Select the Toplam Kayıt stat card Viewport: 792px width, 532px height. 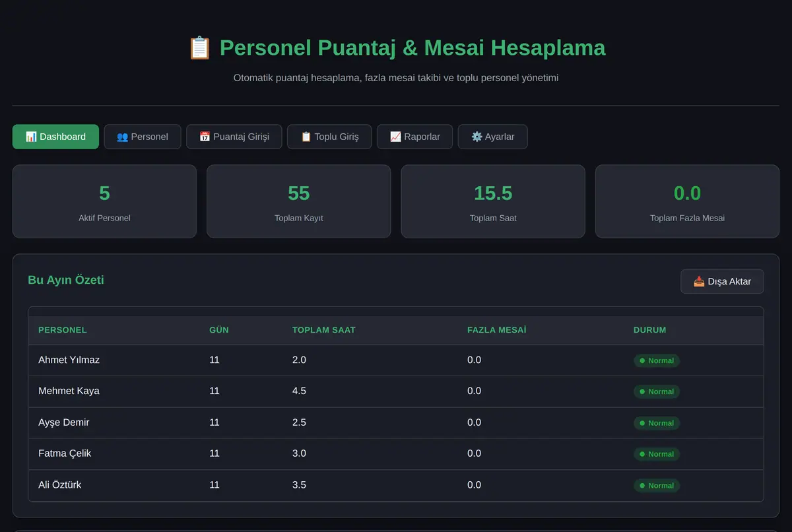click(298, 201)
